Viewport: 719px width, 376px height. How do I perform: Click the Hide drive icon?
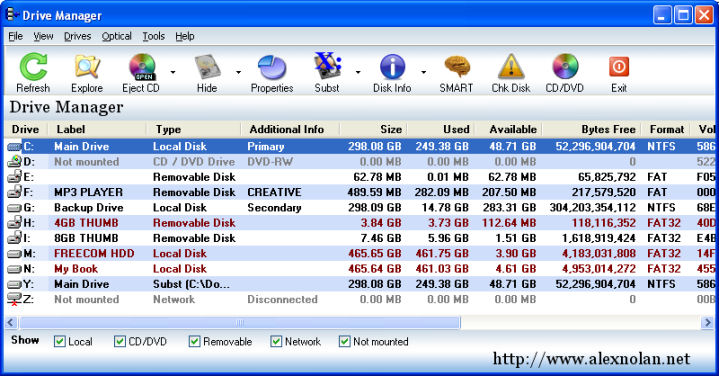point(207,67)
